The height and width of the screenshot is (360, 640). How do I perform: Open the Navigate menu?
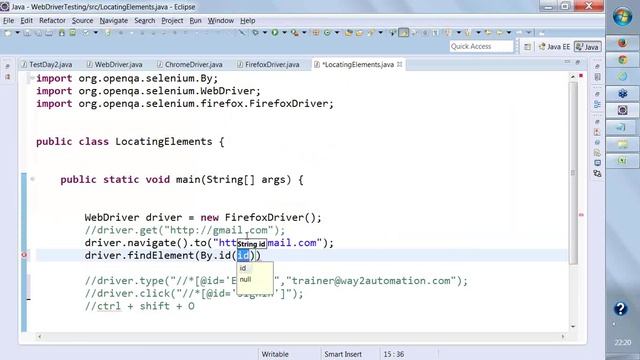[x=113, y=20]
